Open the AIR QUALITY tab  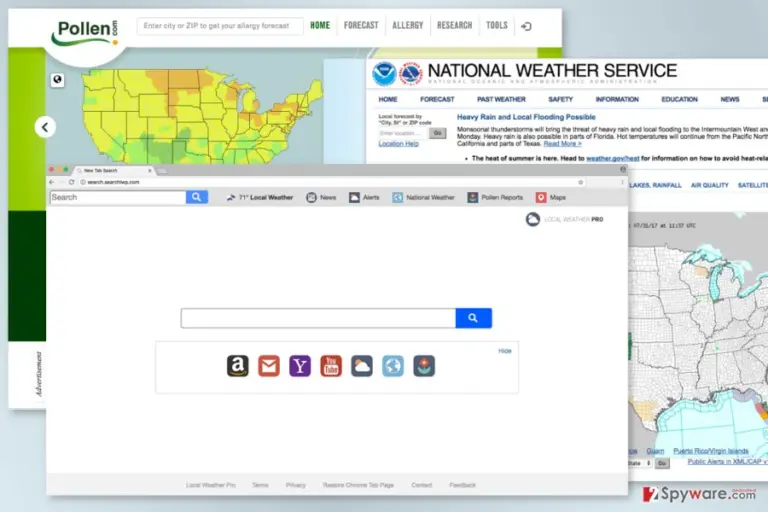pyautogui.click(x=709, y=185)
